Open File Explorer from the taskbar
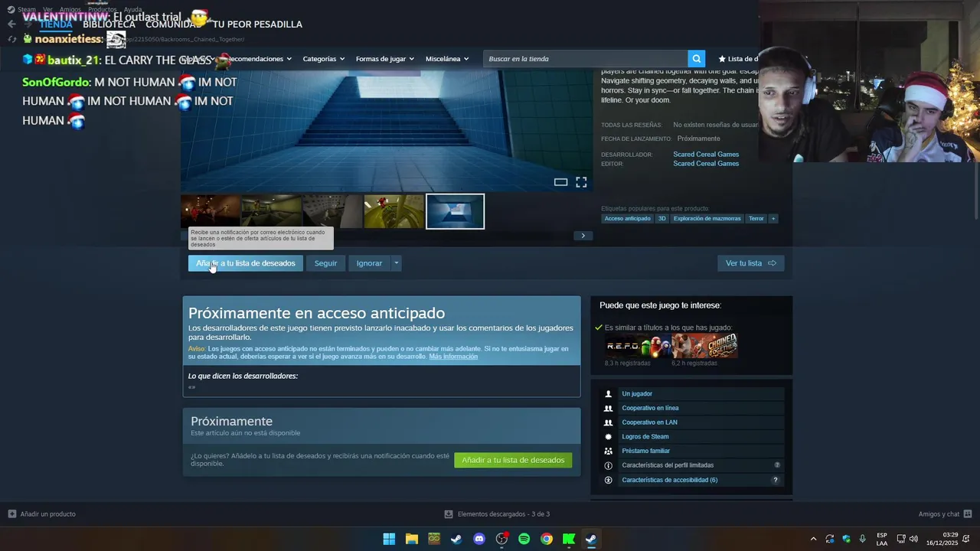980x551 pixels. pyautogui.click(x=411, y=539)
